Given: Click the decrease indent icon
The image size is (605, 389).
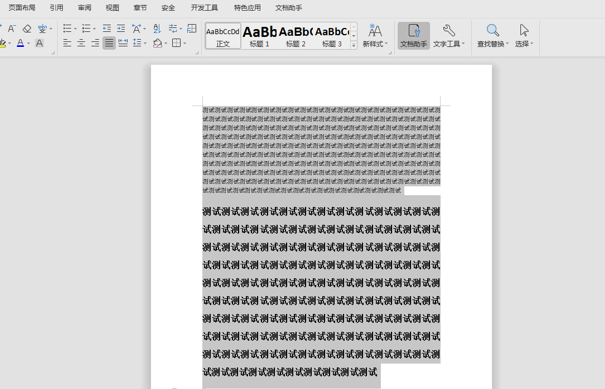Looking at the screenshot, I should coord(107,28).
